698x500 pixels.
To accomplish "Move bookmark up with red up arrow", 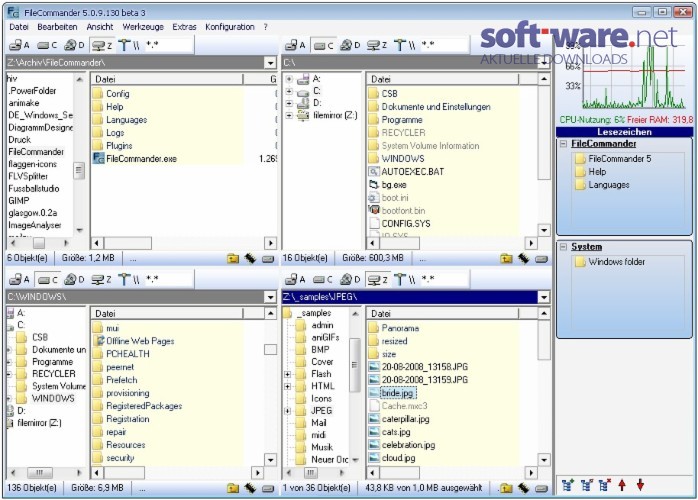I will click(622, 485).
